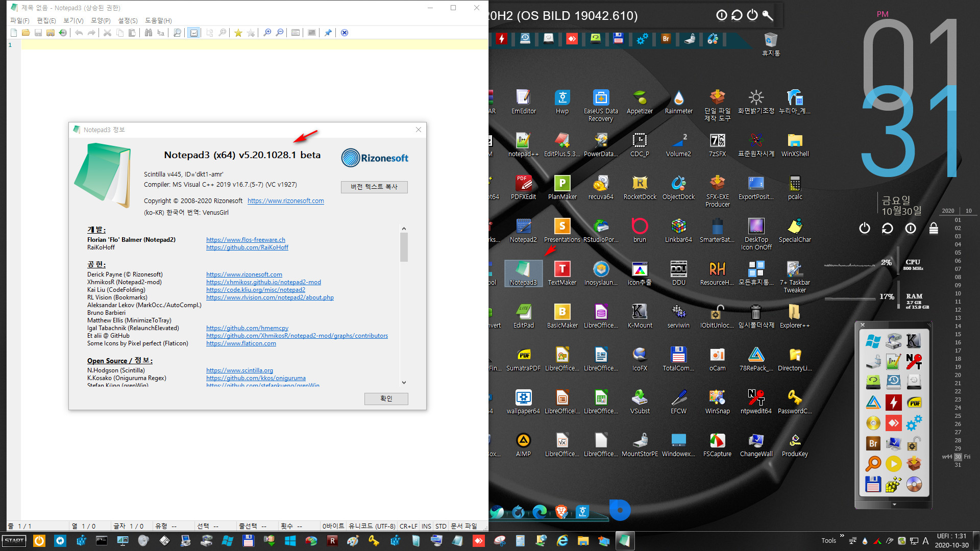Open the www.scintilla.org link
The image size is (980, 551).
(x=239, y=370)
